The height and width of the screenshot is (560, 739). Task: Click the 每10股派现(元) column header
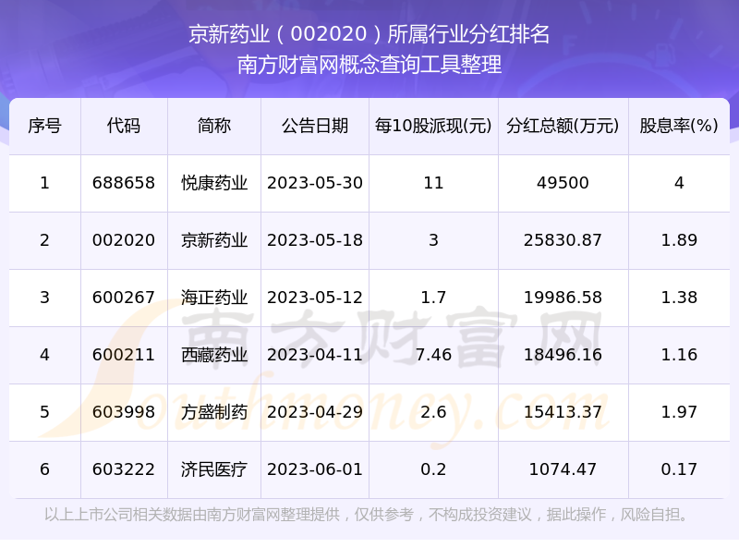click(x=433, y=126)
